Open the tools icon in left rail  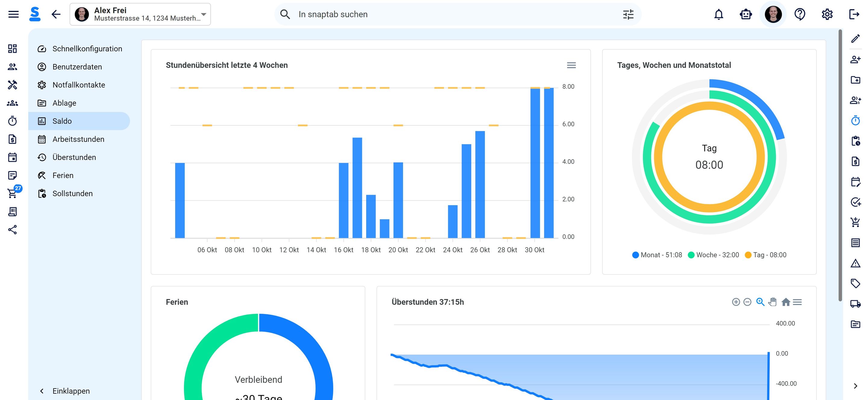12,85
